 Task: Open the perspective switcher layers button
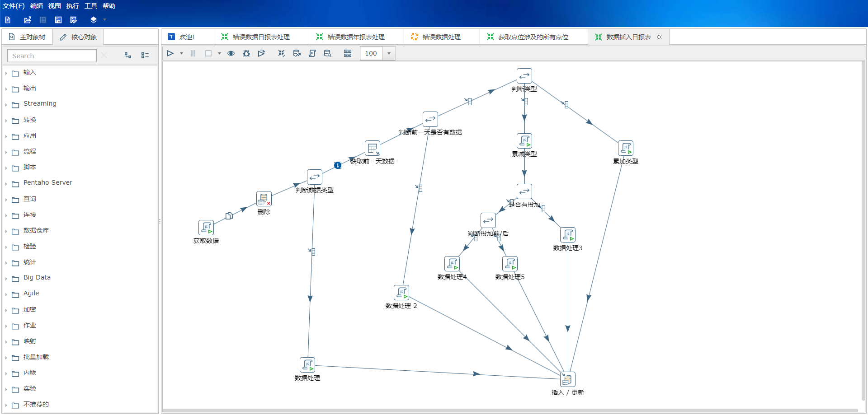pos(94,20)
